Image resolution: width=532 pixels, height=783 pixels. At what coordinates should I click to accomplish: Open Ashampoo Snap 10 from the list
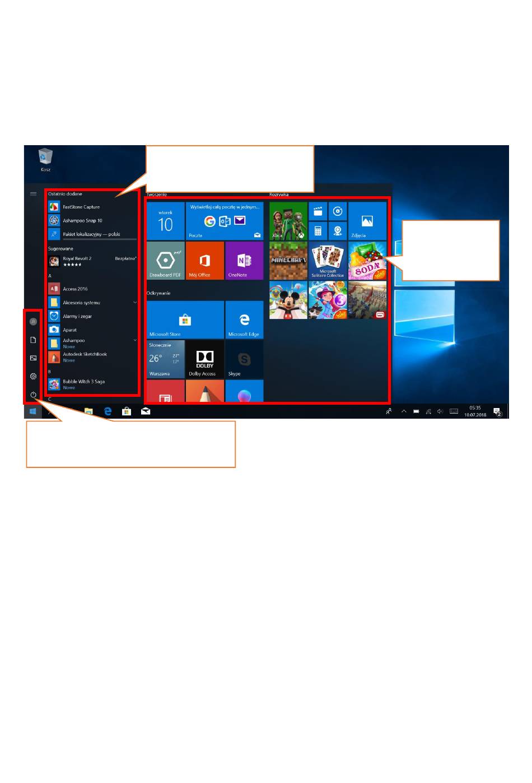click(x=92, y=221)
